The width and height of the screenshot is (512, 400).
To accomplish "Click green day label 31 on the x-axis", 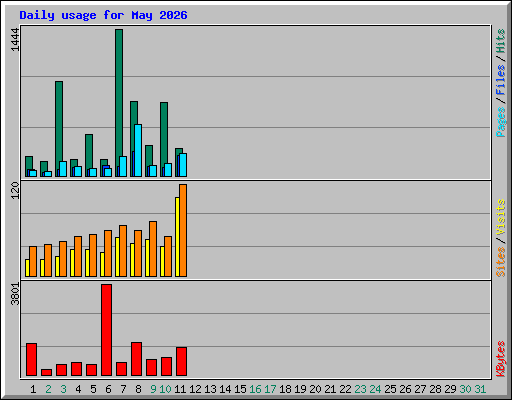I will (x=480, y=389).
